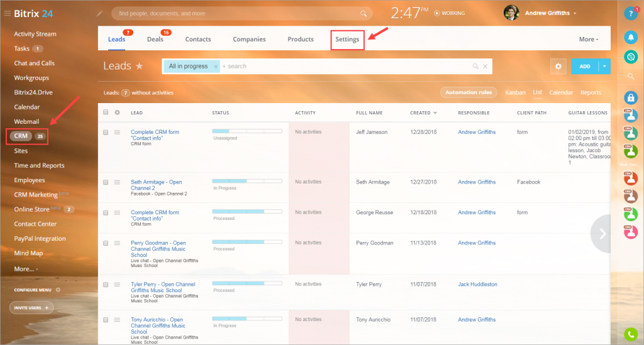Click the pencil edit icon near search bar
Image resolution: width=644 pixels, height=345 pixels.
(99, 14)
